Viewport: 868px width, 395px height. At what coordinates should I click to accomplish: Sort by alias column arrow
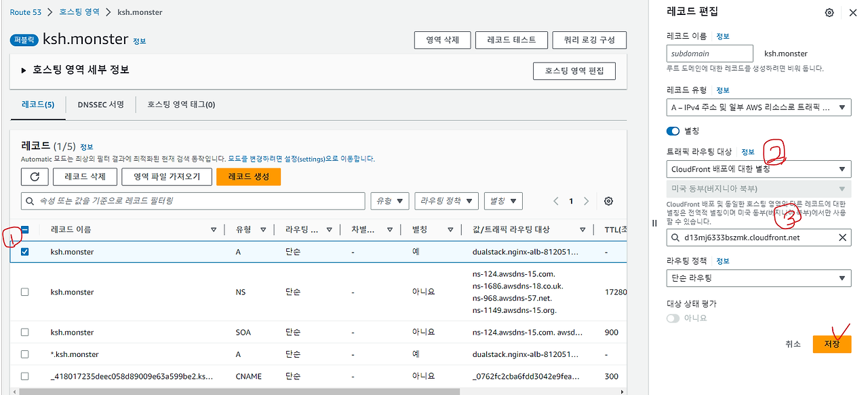pos(450,230)
